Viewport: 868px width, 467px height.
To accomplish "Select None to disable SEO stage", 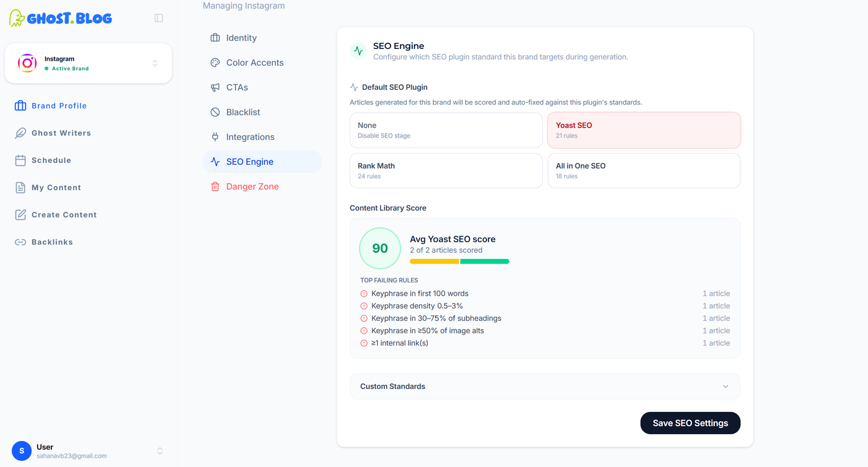I will pyautogui.click(x=446, y=130).
